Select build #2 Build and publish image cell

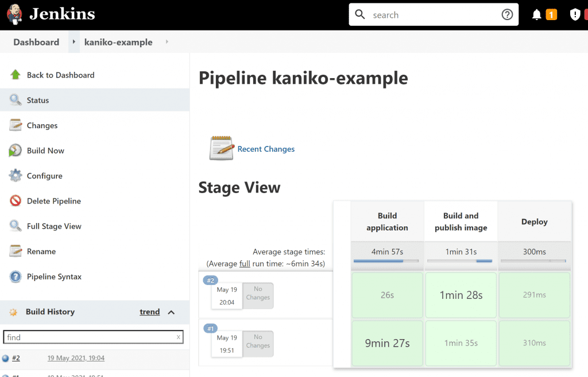pyautogui.click(x=461, y=295)
